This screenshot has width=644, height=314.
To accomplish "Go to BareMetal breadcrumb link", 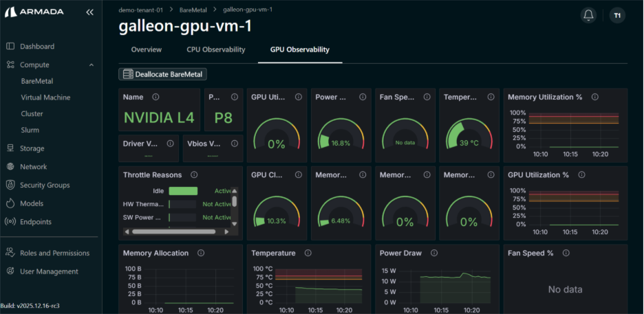I will pos(193,10).
